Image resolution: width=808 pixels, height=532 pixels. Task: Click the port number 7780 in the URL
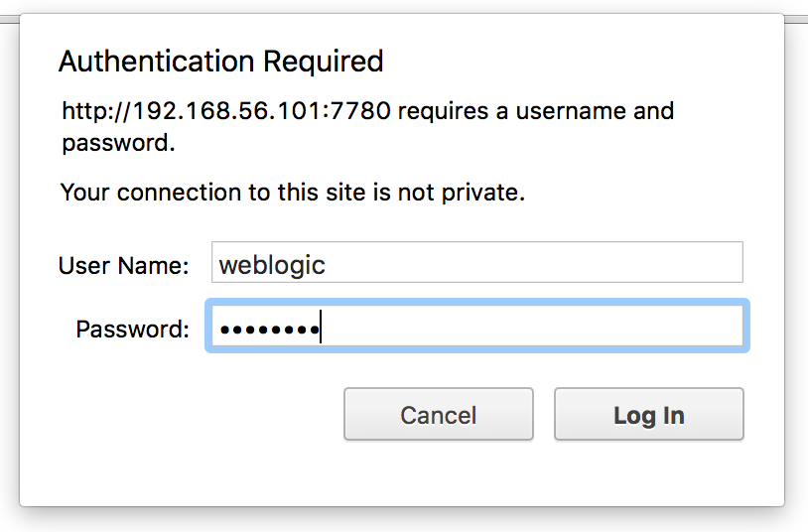pyautogui.click(x=370, y=110)
